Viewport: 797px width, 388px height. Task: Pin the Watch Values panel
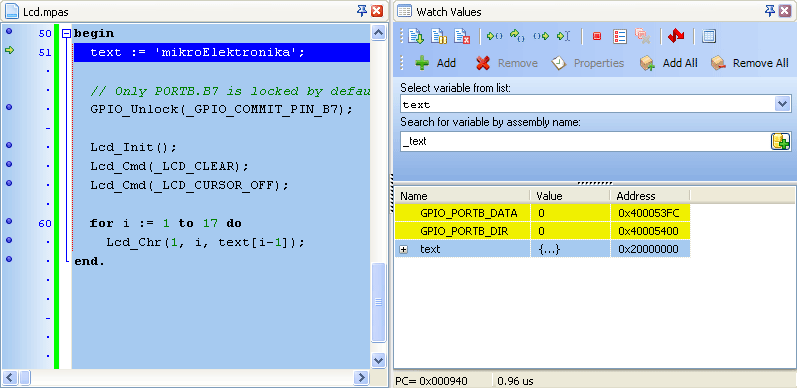click(x=771, y=11)
